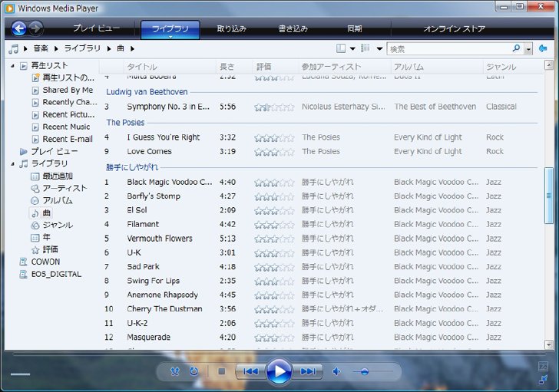The image size is (559, 392).
Task: Open the ライブラリ tab
Action: pos(170,29)
